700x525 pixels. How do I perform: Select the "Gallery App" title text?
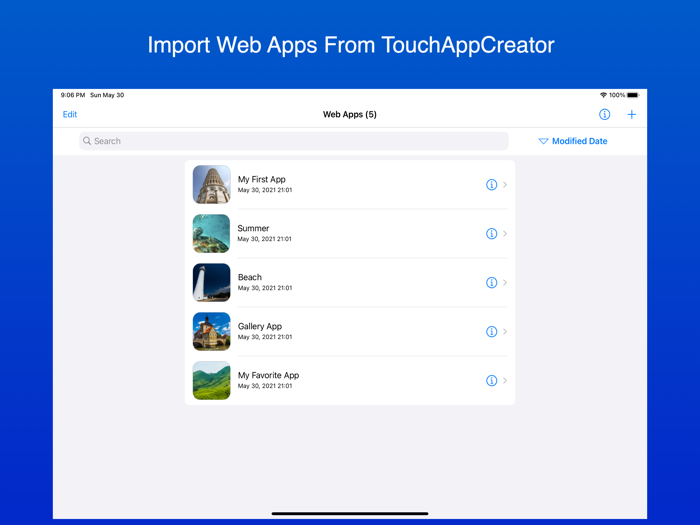point(260,326)
